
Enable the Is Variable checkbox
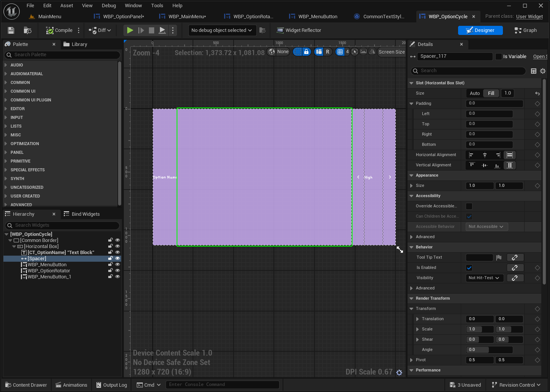click(499, 57)
